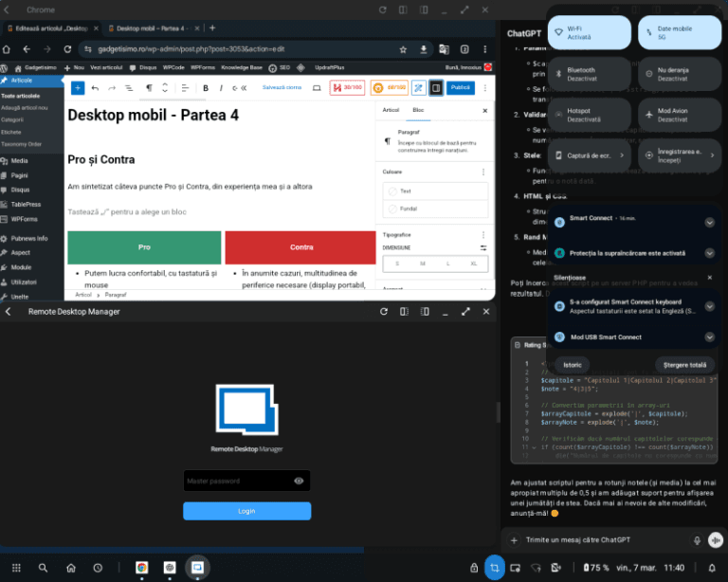The height and width of the screenshot is (582, 728).
Task: Show master password with the eye icon
Action: 299,482
